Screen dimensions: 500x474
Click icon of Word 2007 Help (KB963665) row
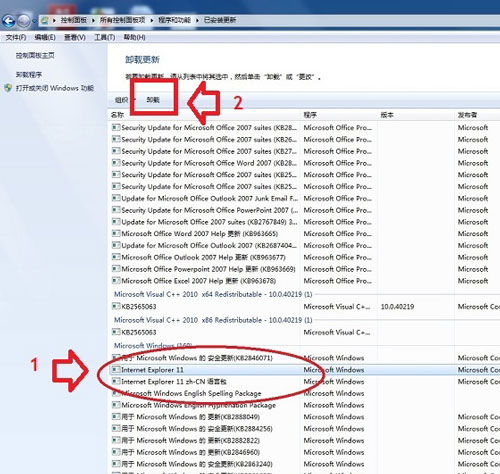(x=116, y=233)
